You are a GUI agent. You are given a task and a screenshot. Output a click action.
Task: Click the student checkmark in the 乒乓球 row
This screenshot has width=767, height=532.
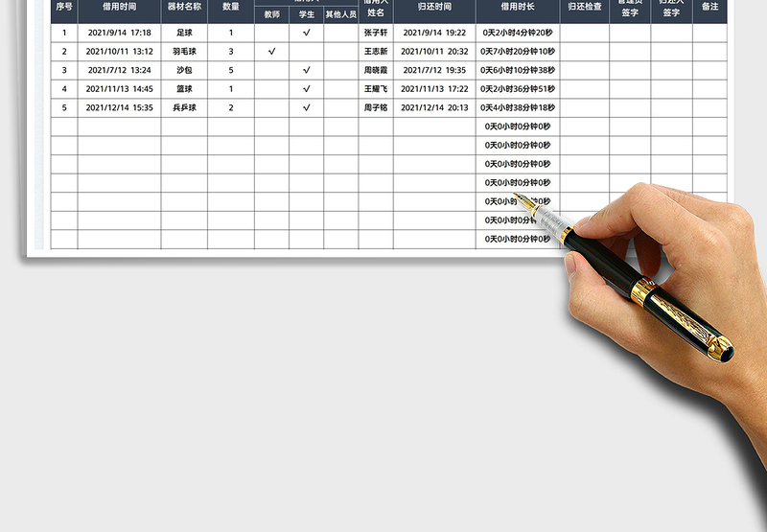(307, 108)
